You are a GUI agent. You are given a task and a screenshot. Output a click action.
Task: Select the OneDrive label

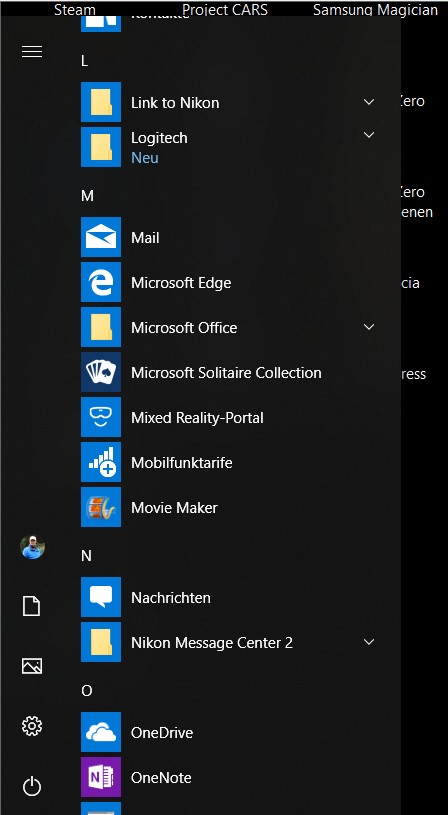(x=162, y=733)
